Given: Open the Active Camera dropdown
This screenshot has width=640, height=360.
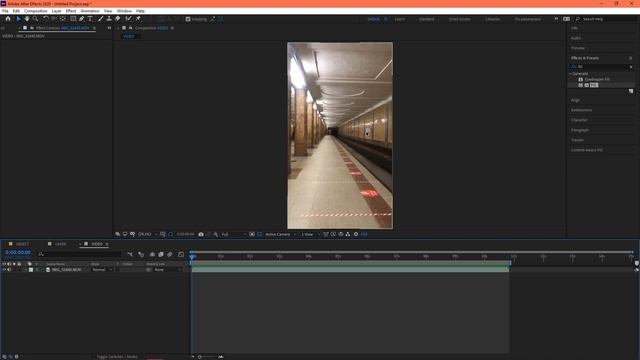Looking at the screenshot, I should click(281, 234).
